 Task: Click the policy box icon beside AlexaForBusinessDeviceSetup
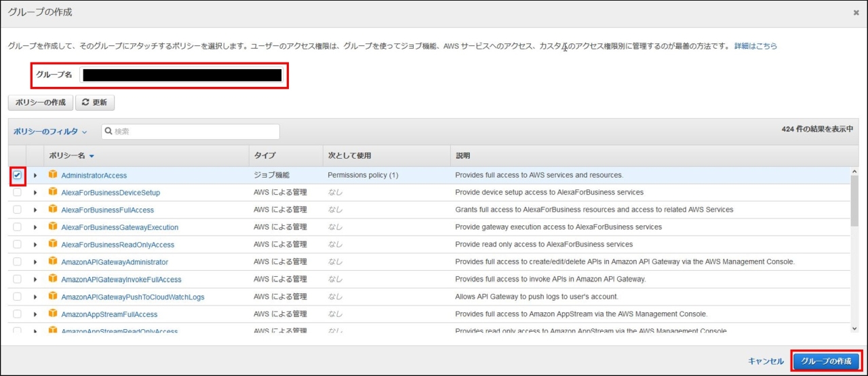coord(53,192)
